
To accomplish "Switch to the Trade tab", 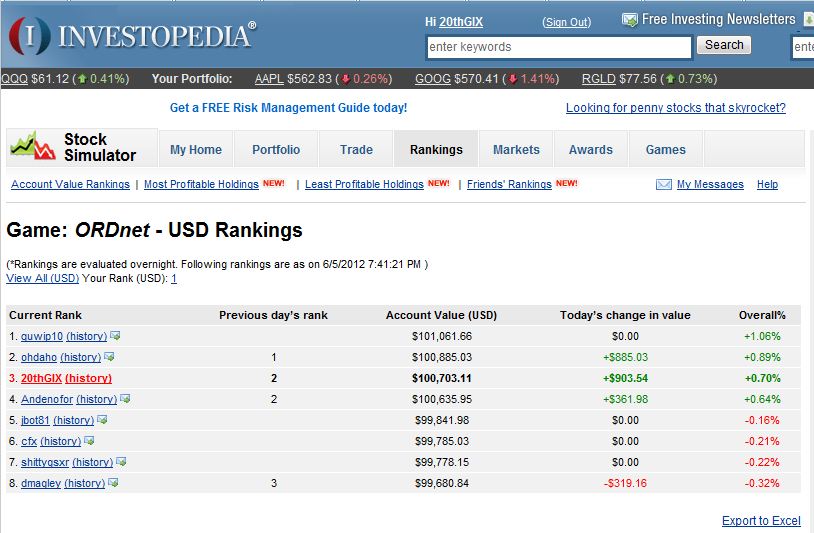I will [x=356, y=150].
